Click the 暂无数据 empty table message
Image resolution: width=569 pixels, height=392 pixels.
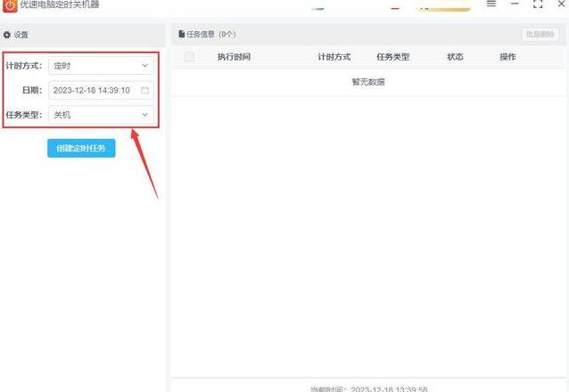368,82
